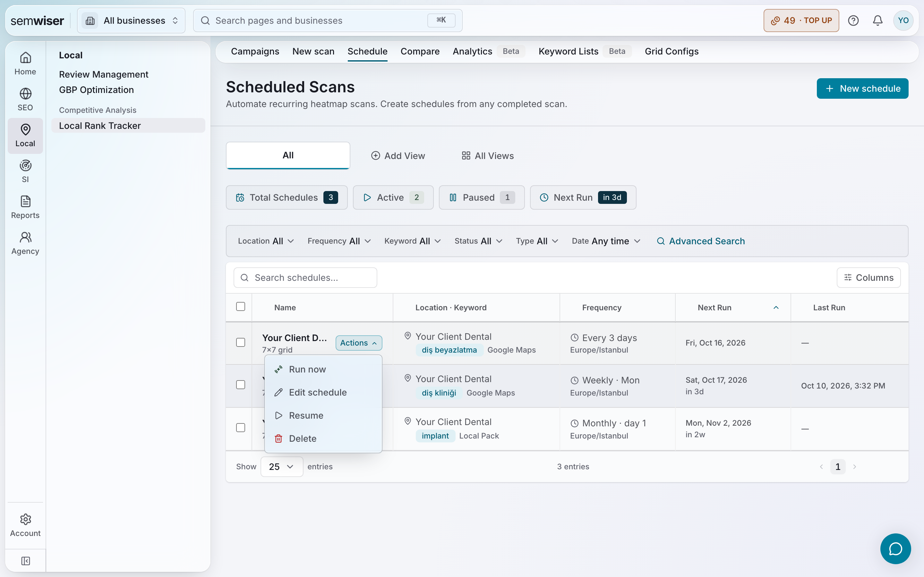The image size is (924, 577).
Task: Expand the Frequency All filter
Action: point(339,241)
